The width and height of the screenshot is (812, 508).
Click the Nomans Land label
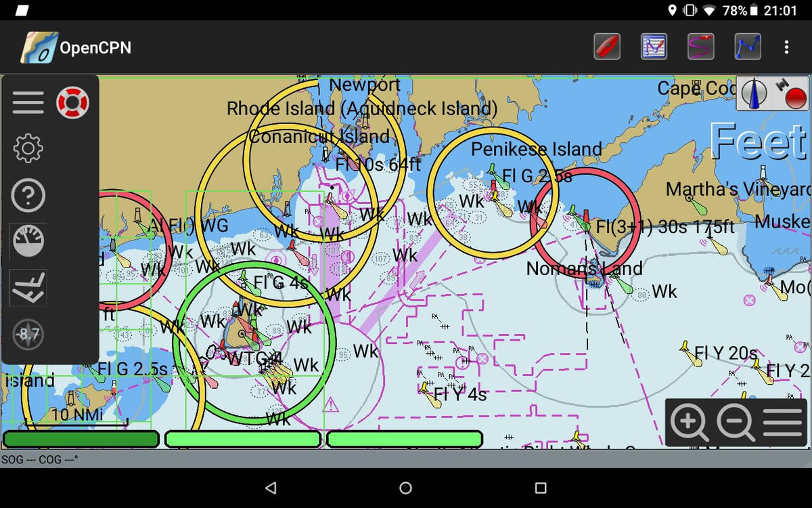click(585, 269)
